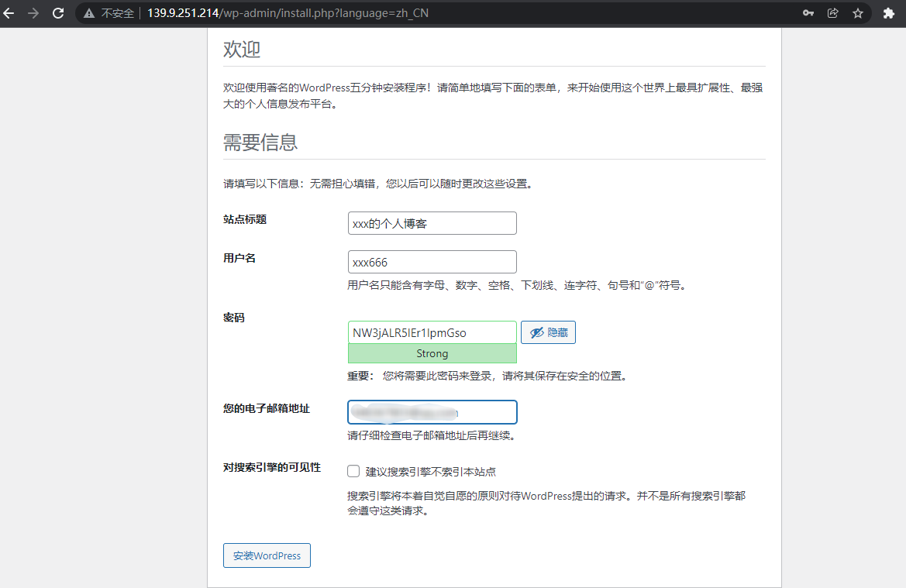Click the not-secure warning triangle icon

pos(89,12)
